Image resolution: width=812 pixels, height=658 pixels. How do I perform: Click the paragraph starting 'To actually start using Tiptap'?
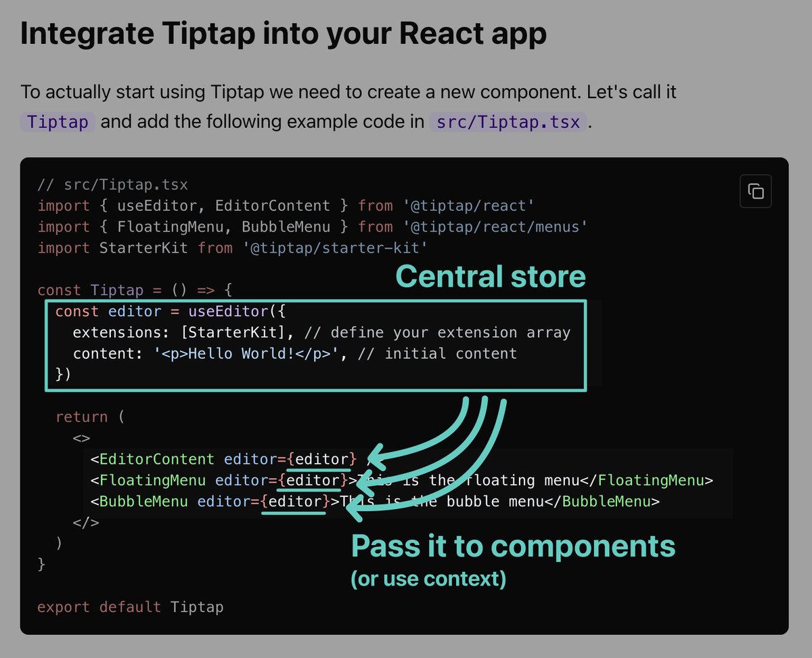pos(348,107)
